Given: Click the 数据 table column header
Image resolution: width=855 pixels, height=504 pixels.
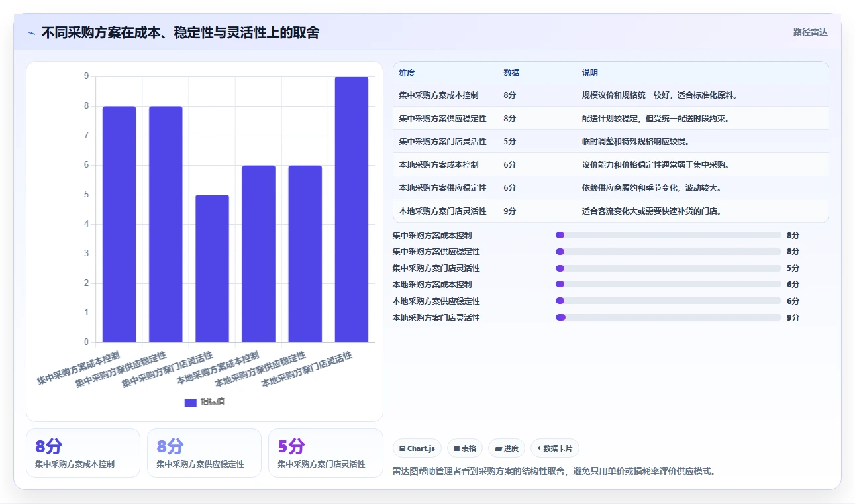Looking at the screenshot, I should coord(511,73).
